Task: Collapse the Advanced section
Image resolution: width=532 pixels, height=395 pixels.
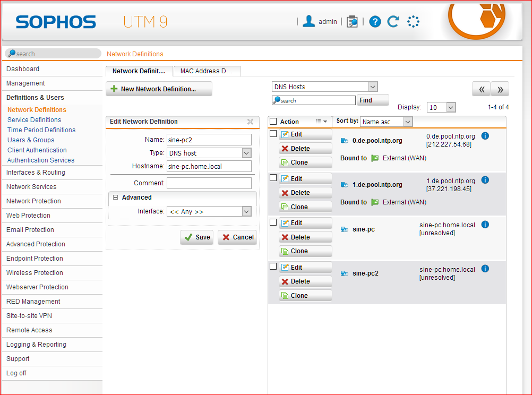Action: click(115, 197)
